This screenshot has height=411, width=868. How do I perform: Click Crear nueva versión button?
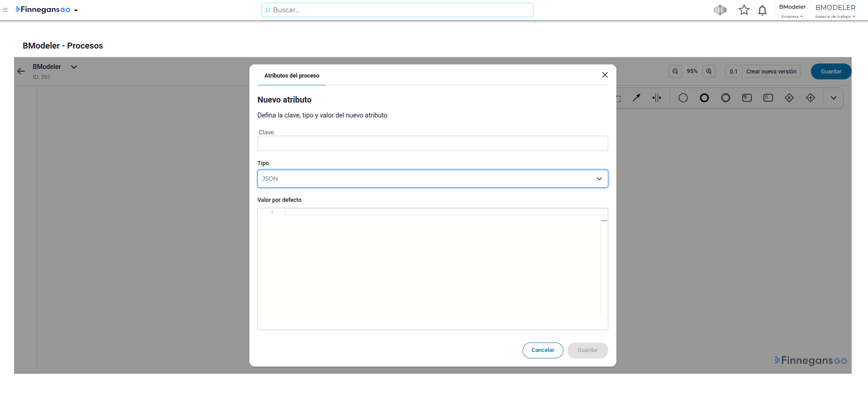coord(771,71)
